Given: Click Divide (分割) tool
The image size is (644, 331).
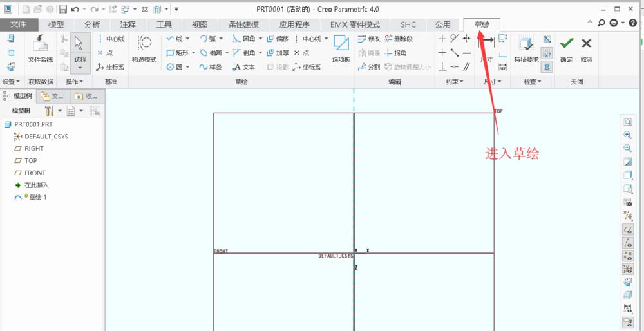Looking at the screenshot, I should tap(369, 67).
